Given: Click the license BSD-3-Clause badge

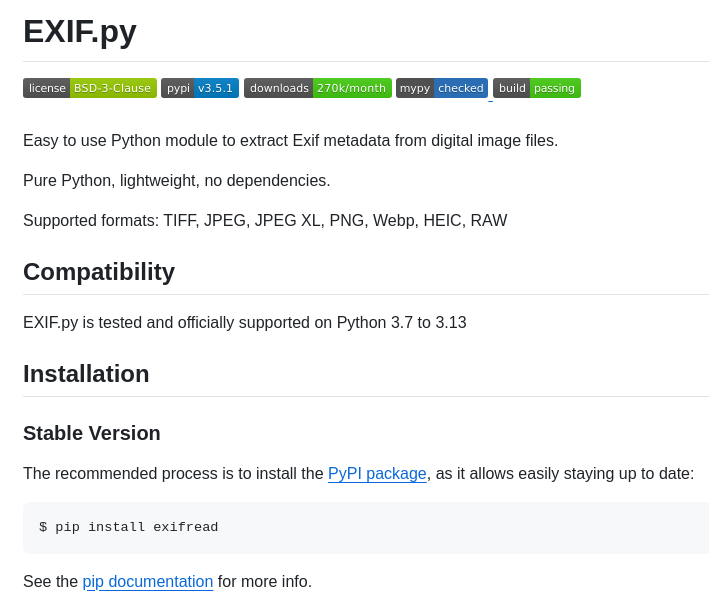Looking at the screenshot, I should (90, 88).
